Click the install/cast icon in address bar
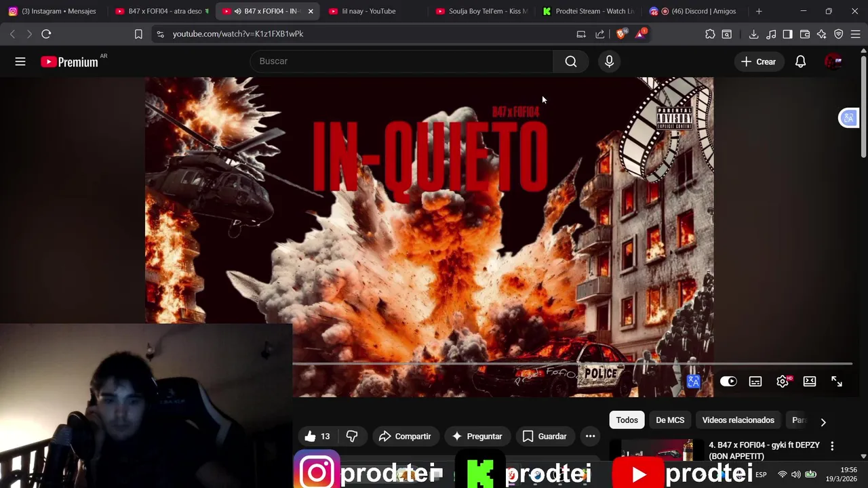868x488 pixels. pyautogui.click(x=581, y=34)
